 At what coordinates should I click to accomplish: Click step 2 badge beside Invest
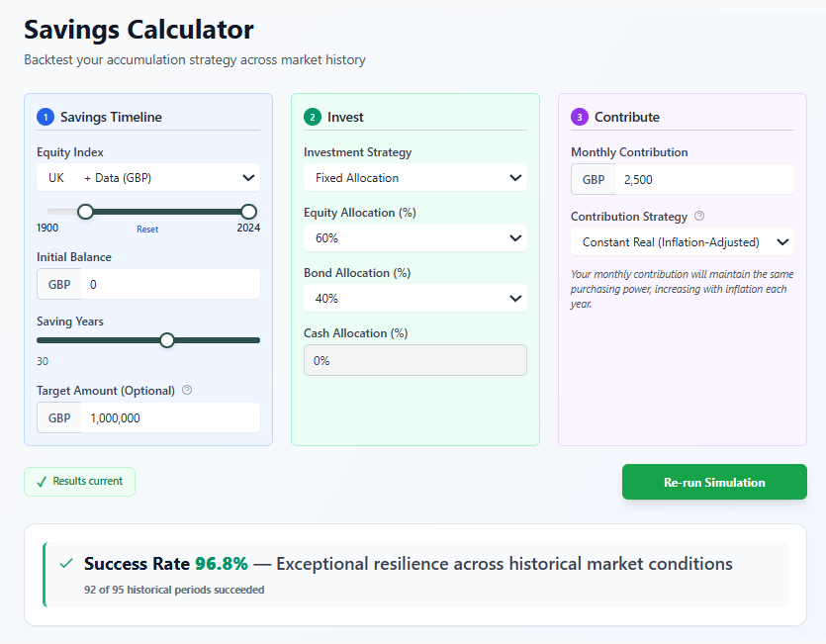313,117
